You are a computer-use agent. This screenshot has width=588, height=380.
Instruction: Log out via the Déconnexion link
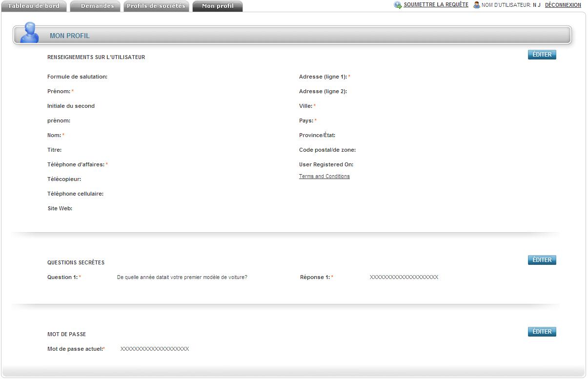point(563,5)
